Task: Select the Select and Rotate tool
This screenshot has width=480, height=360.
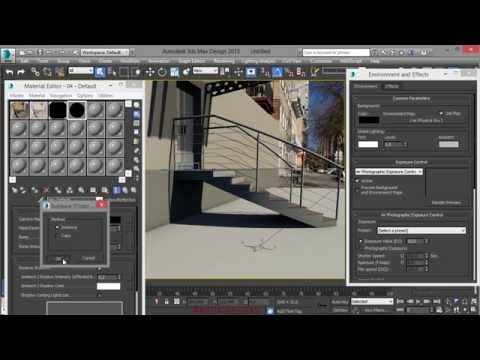Action: [162, 72]
